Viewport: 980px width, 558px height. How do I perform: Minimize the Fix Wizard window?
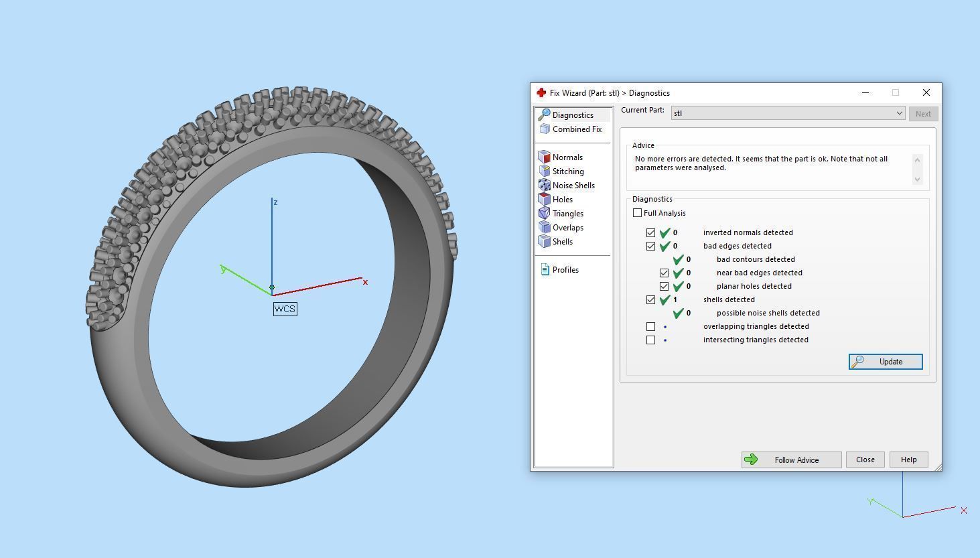(865, 92)
